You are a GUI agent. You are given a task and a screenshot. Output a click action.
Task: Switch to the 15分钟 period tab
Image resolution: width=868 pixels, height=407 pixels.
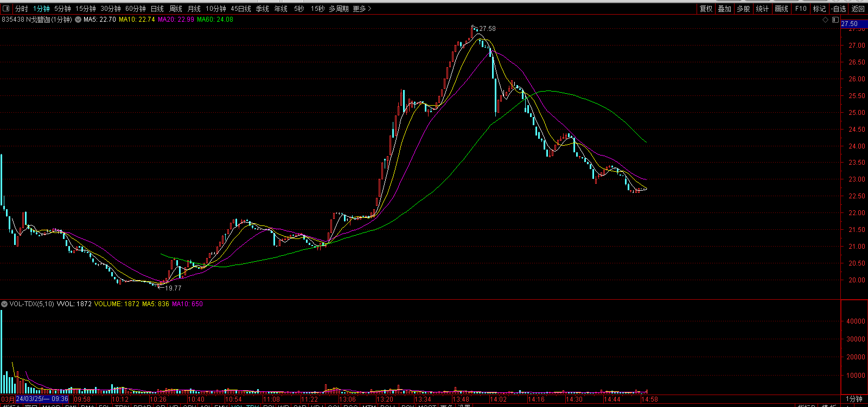click(x=86, y=9)
